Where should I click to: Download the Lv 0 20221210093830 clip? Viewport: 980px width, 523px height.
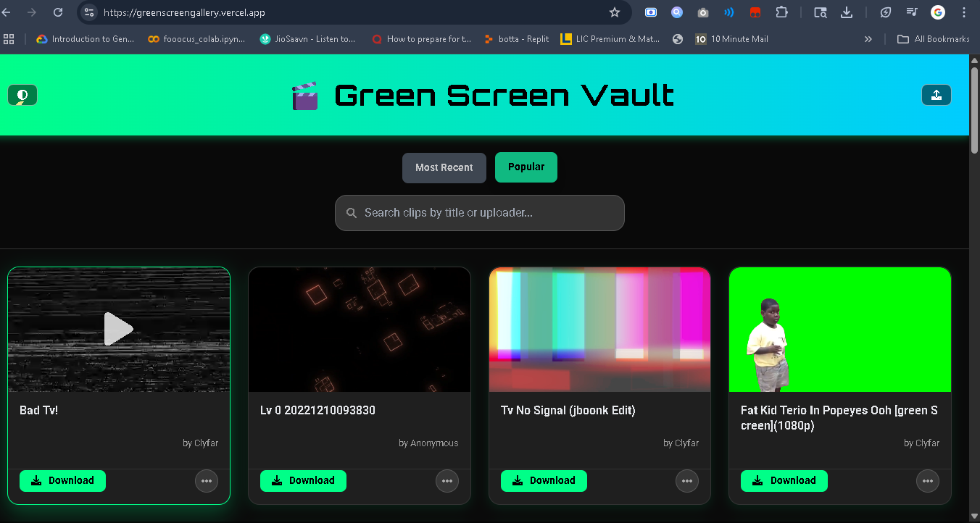303,480
